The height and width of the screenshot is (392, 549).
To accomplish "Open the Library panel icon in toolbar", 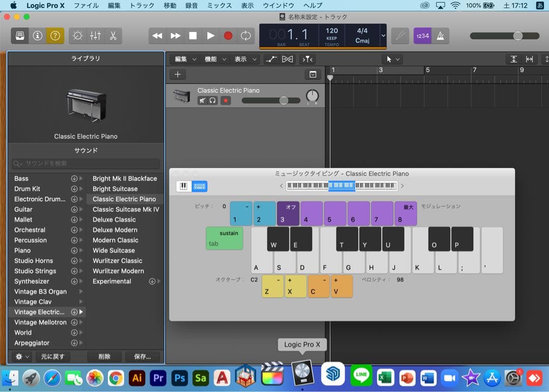I will tap(20, 36).
